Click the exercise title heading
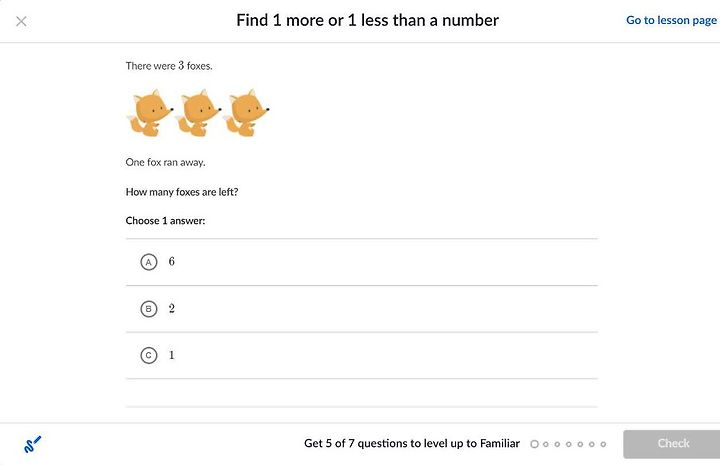 367,20
